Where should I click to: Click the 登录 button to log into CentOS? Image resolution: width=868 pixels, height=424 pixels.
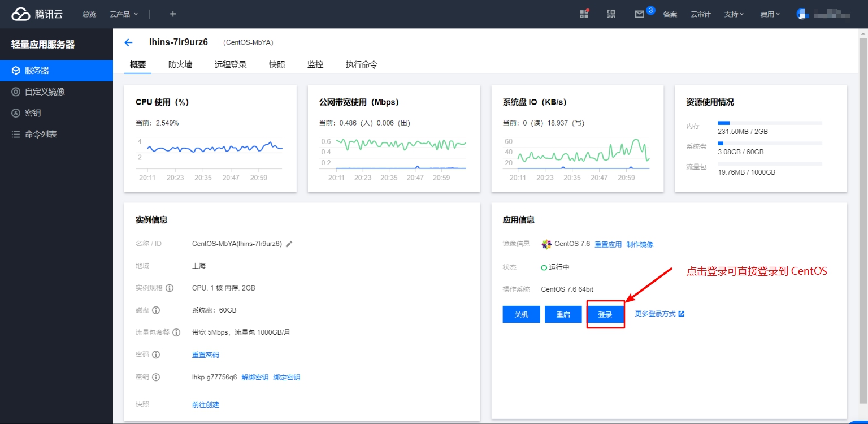click(605, 314)
